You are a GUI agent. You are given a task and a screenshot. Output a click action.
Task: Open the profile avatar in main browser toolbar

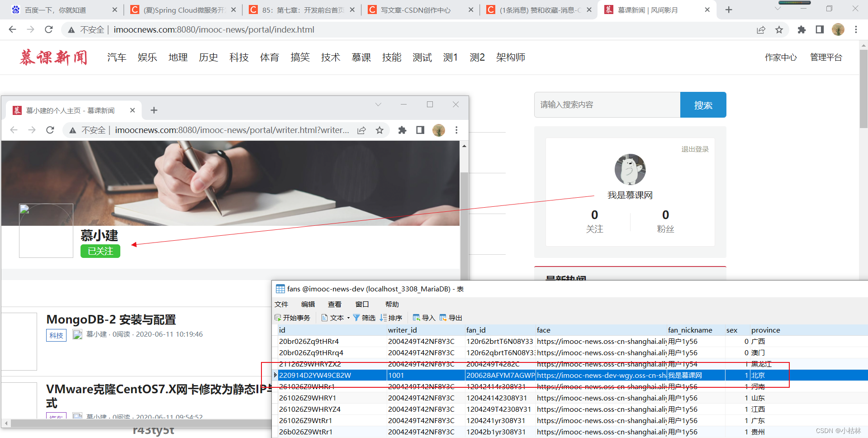tap(838, 29)
